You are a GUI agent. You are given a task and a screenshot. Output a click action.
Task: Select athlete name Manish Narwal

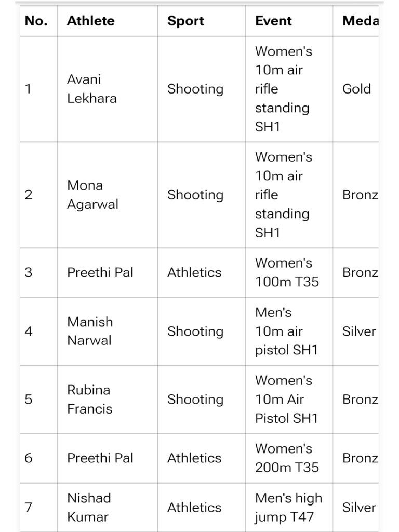89,331
